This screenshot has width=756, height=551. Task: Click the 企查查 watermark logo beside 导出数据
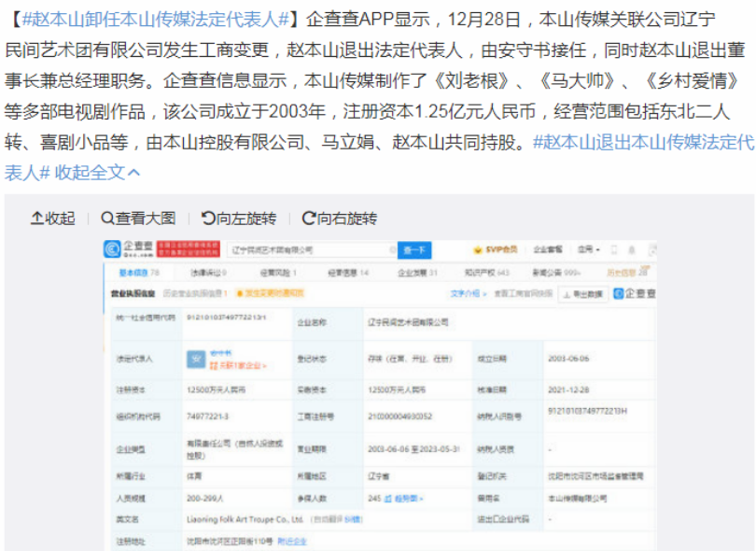pos(635,293)
